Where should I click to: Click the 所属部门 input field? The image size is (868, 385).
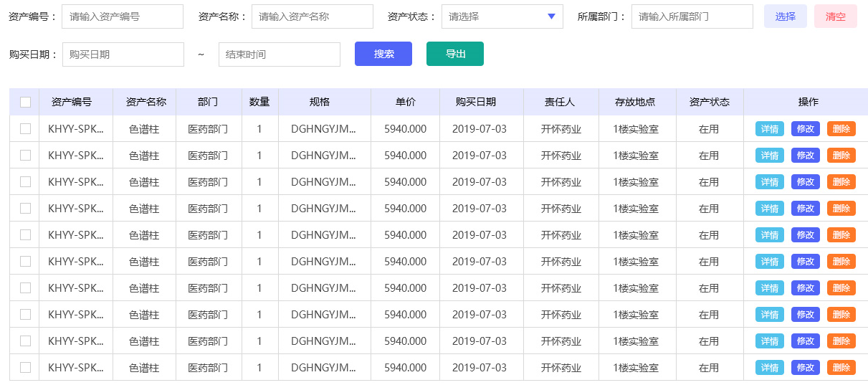[x=692, y=16]
